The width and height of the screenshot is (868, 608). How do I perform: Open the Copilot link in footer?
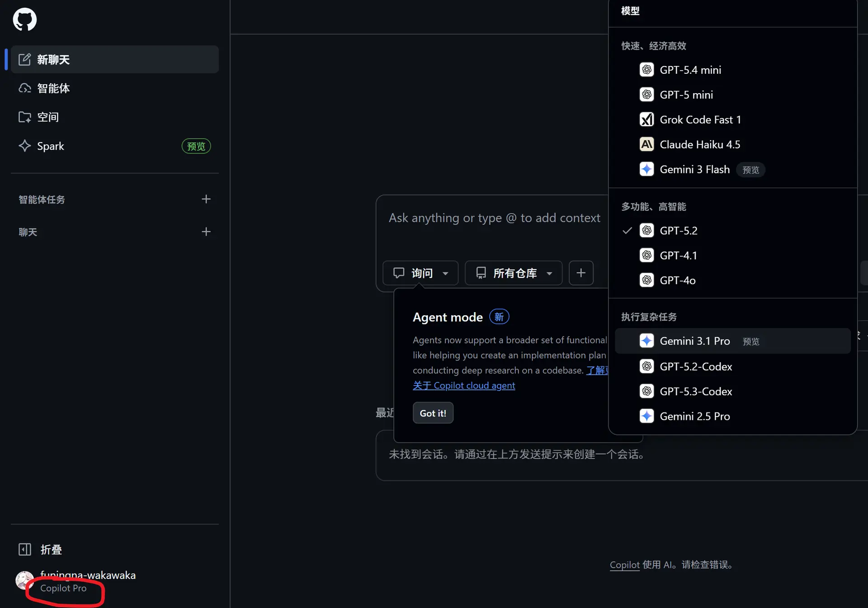click(x=624, y=565)
